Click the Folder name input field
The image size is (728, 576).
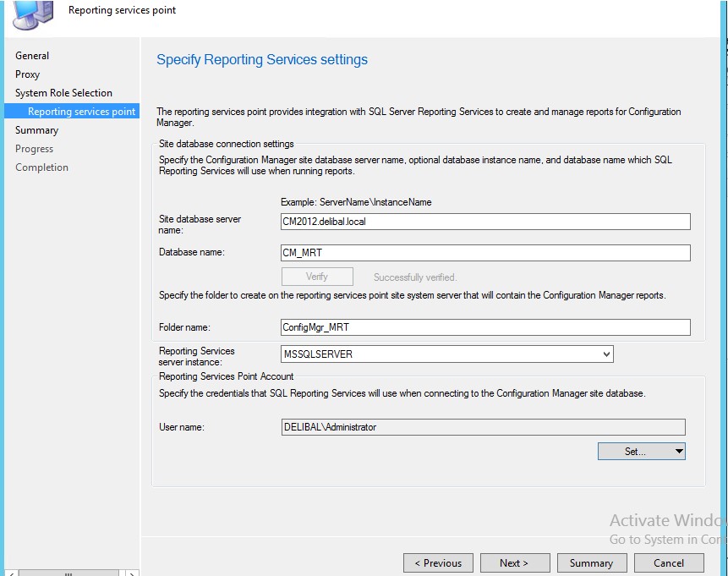[484, 327]
